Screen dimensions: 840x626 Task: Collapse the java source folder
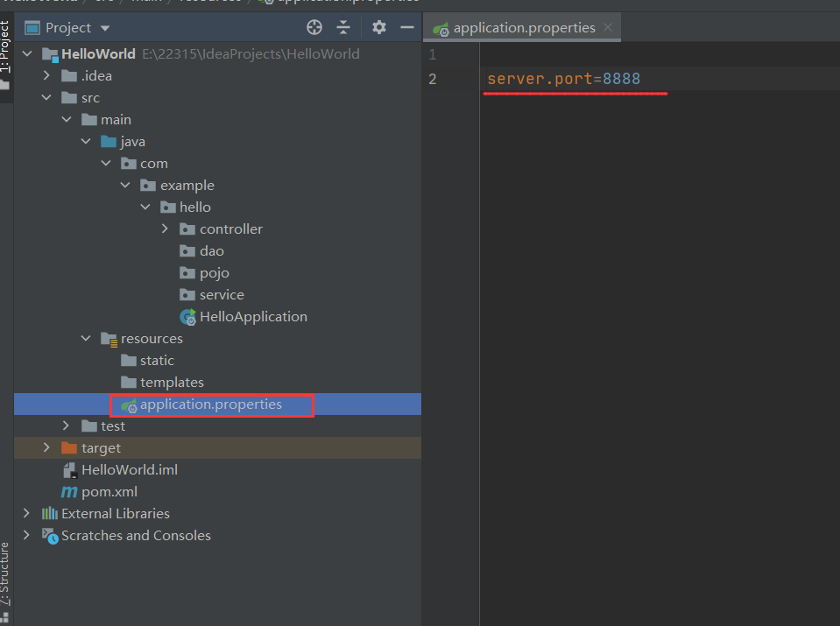[86, 141]
